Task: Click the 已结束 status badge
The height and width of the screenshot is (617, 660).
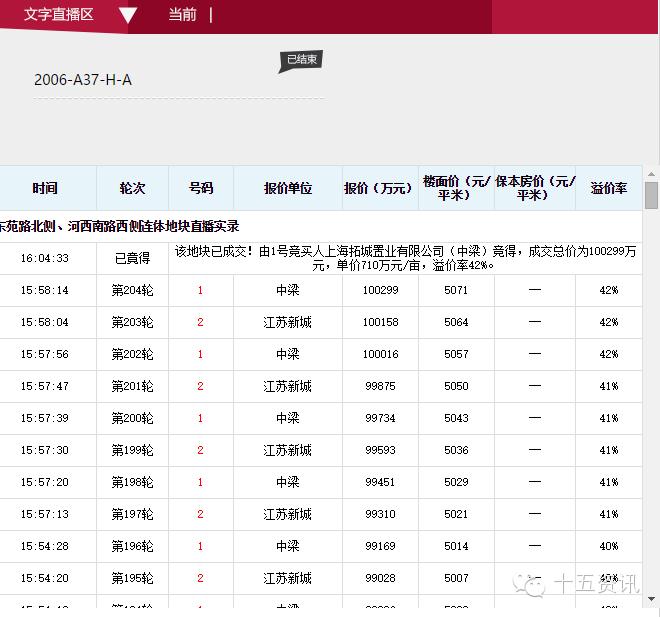Action: pos(302,60)
